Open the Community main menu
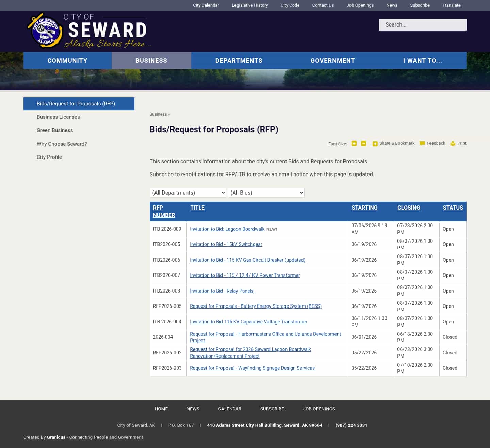The height and width of the screenshot is (448, 490). point(67,61)
